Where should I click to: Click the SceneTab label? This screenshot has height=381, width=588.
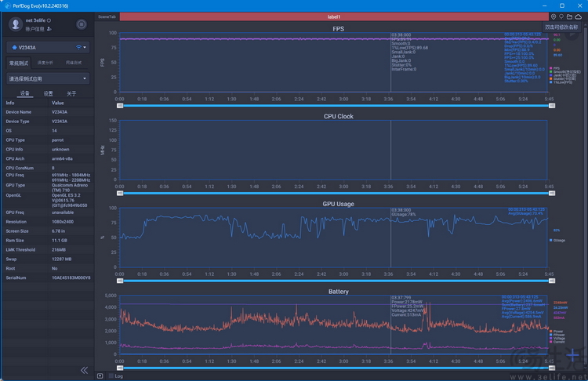[107, 17]
